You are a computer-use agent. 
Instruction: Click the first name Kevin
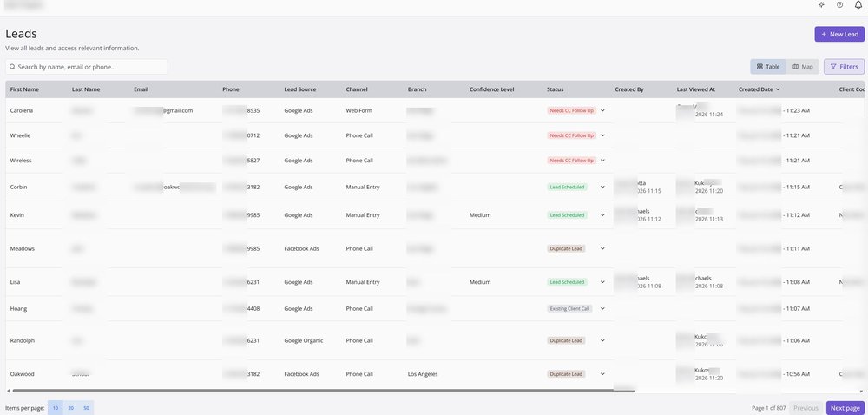(x=17, y=215)
